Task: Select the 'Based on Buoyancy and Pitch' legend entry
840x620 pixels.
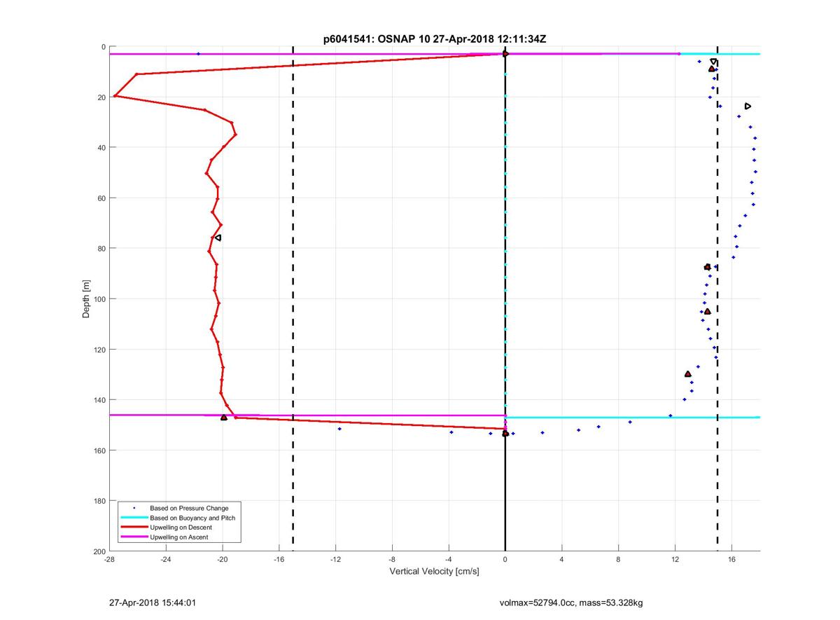Action: click(192, 518)
